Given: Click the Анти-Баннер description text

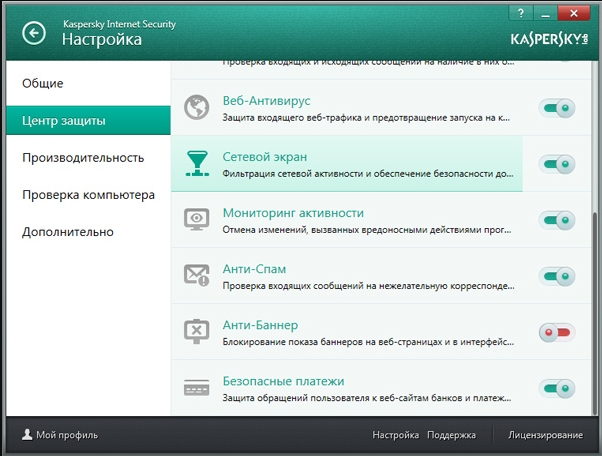Looking at the screenshot, I should [x=368, y=342].
